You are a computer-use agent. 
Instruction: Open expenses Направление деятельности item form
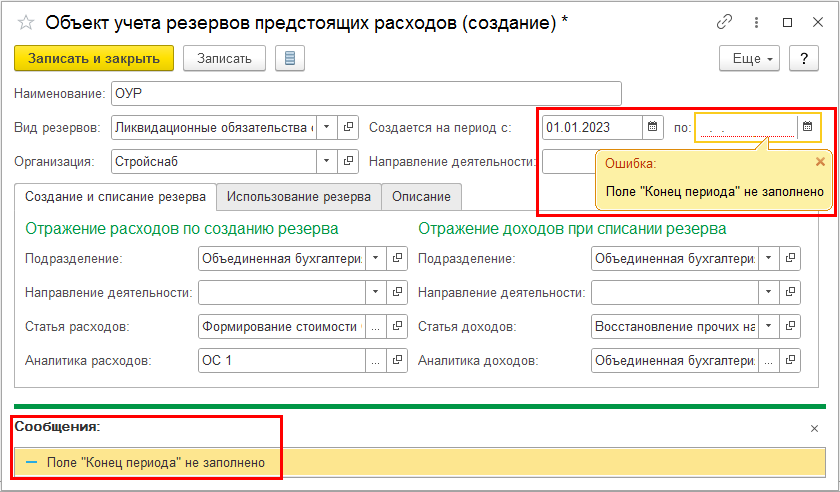[397, 292]
